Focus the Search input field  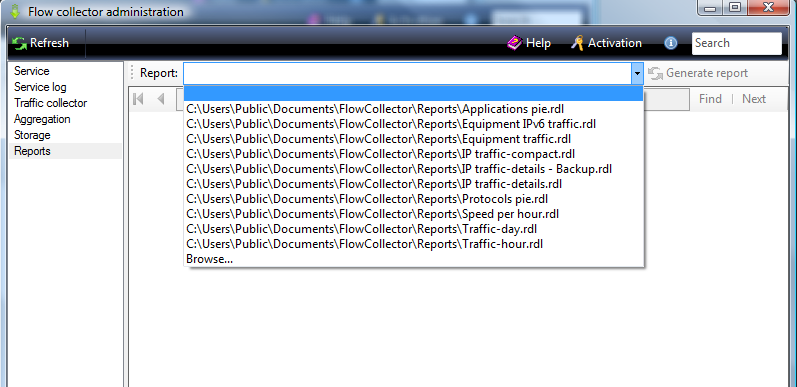click(x=737, y=43)
